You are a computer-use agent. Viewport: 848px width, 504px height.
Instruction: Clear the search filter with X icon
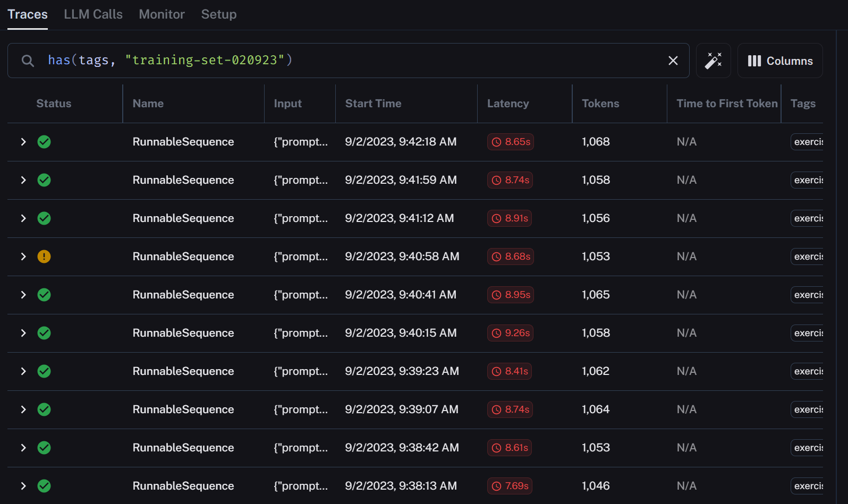673,61
